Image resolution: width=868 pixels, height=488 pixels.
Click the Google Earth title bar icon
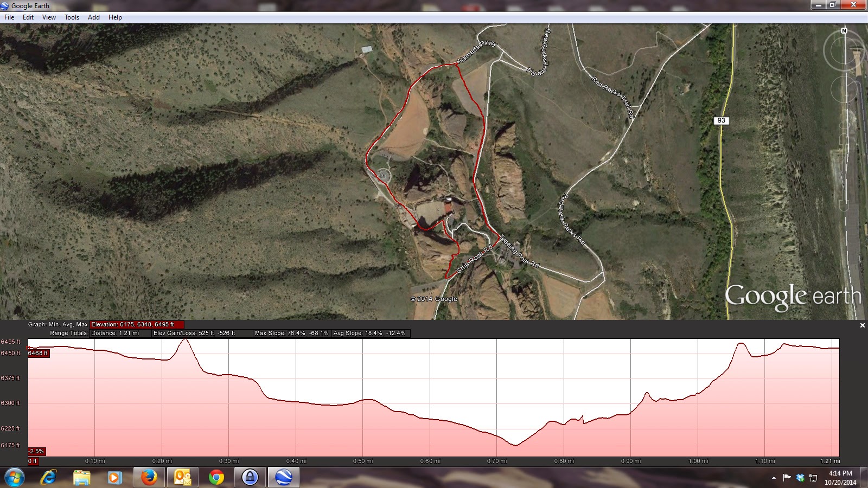coord(4,5)
